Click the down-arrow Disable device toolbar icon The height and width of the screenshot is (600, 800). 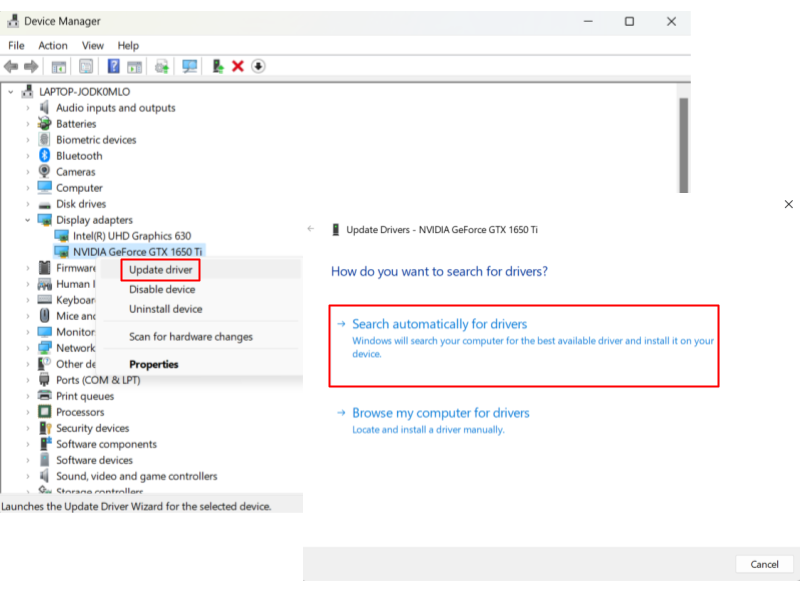click(x=258, y=66)
